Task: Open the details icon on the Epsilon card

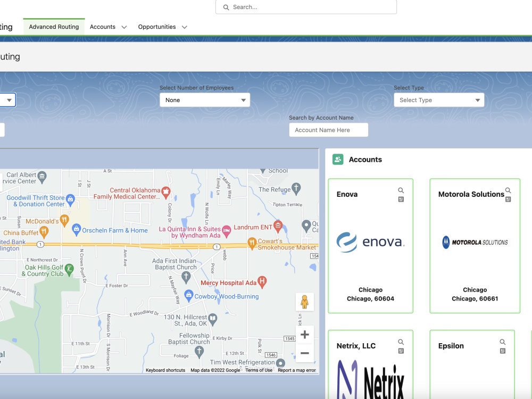Action: coord(503,351)
